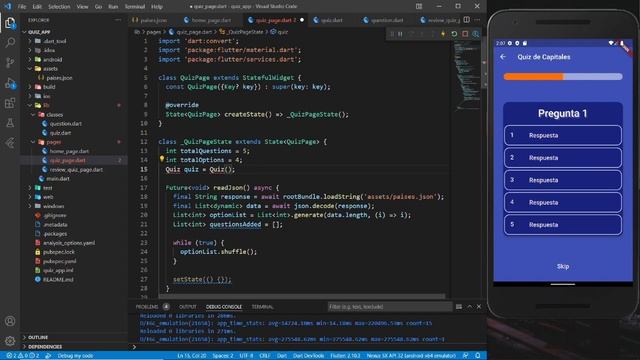640x360 pixels.
Task: Maximize the bottom panel with chevron
Action: coord(469,307)
